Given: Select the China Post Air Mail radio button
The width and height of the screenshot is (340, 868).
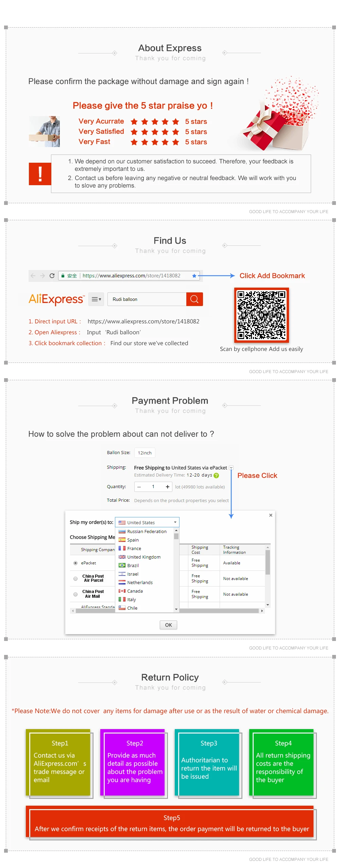Looking at the screenshot, I should tap(75, 594).
